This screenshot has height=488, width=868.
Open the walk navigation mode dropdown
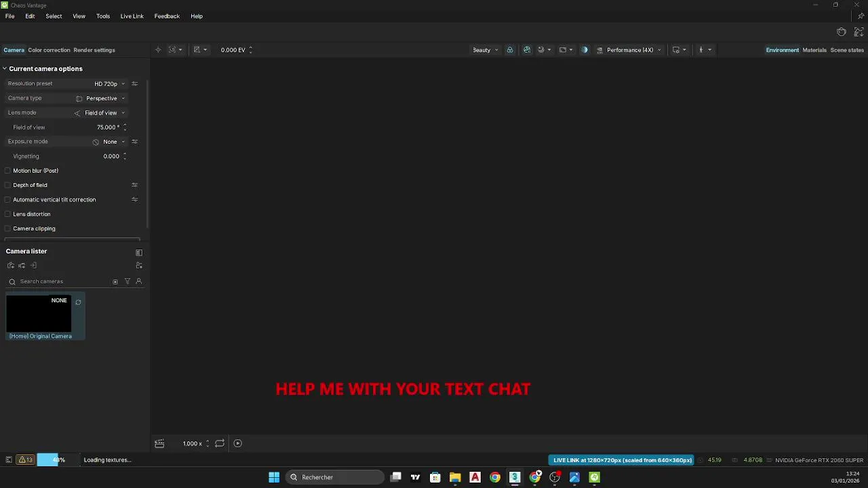point(705,50)
